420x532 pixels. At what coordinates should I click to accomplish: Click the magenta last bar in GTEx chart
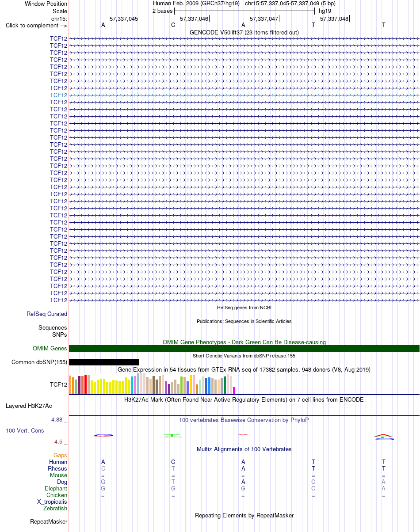[x=234, y=390]
